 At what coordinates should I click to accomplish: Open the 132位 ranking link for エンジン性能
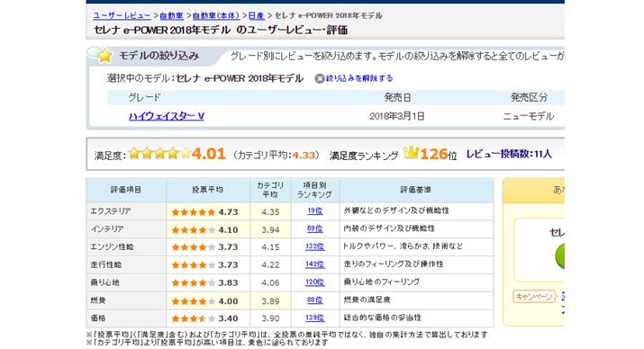pyautogui.click(x=315, y=246)
